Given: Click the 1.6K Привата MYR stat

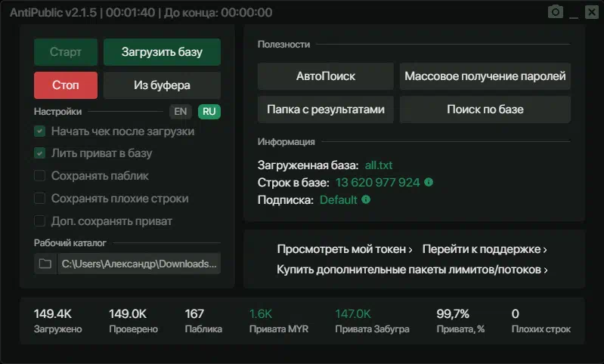Looking at the screenshot, I should 279,321.
